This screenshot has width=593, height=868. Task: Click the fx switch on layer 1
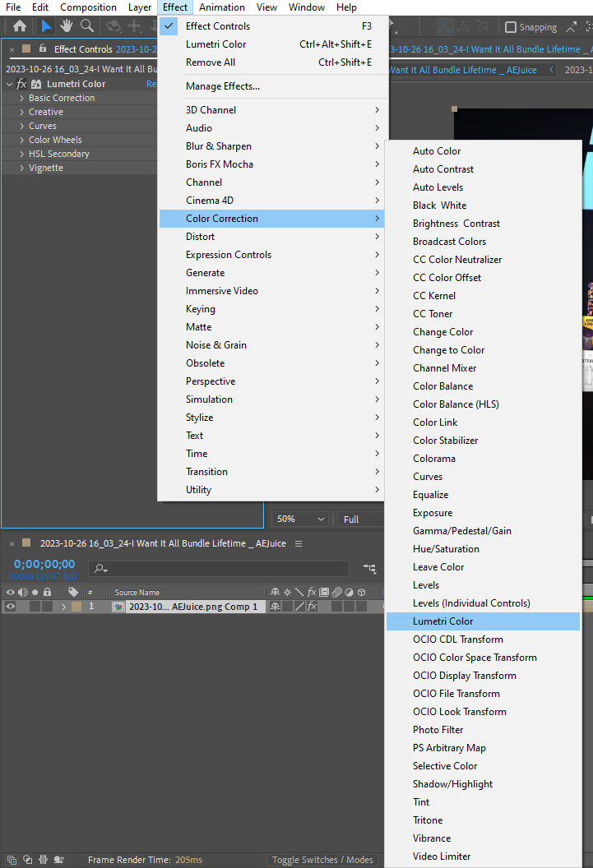tap(313, 606)
